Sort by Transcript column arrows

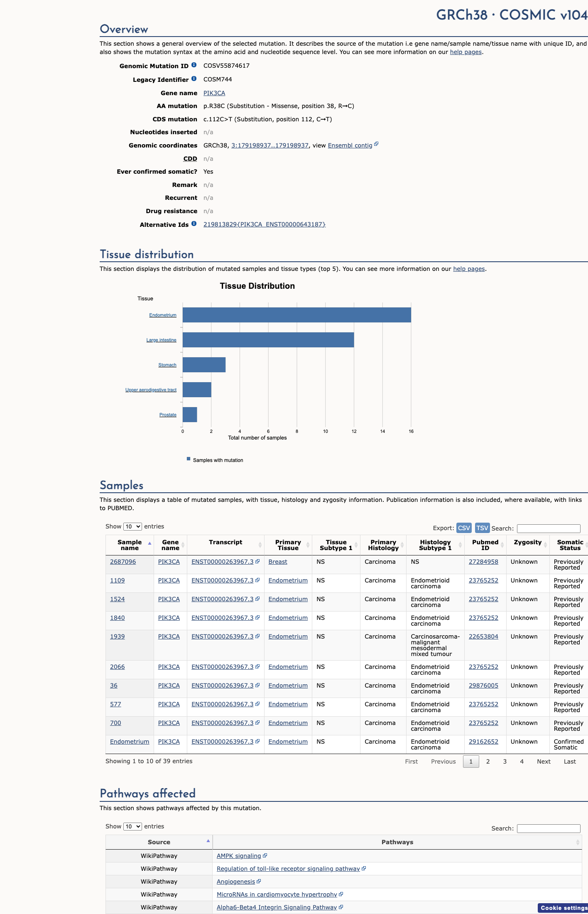pos(260,545)
